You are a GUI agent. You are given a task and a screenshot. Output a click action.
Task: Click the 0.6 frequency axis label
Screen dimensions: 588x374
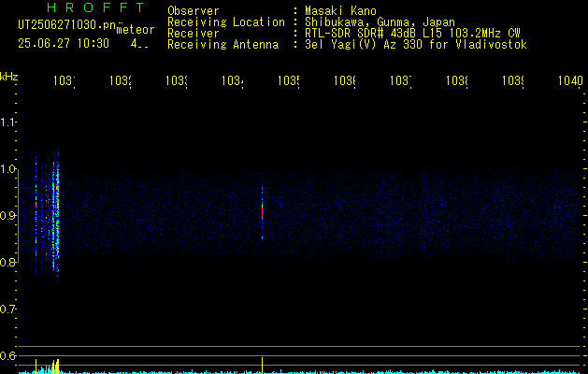(x=7, y=355)
